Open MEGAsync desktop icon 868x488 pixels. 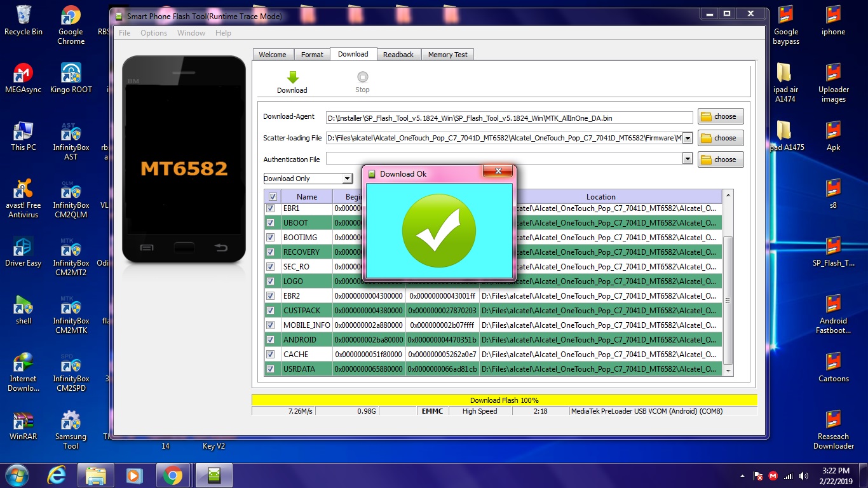(24, 78)
